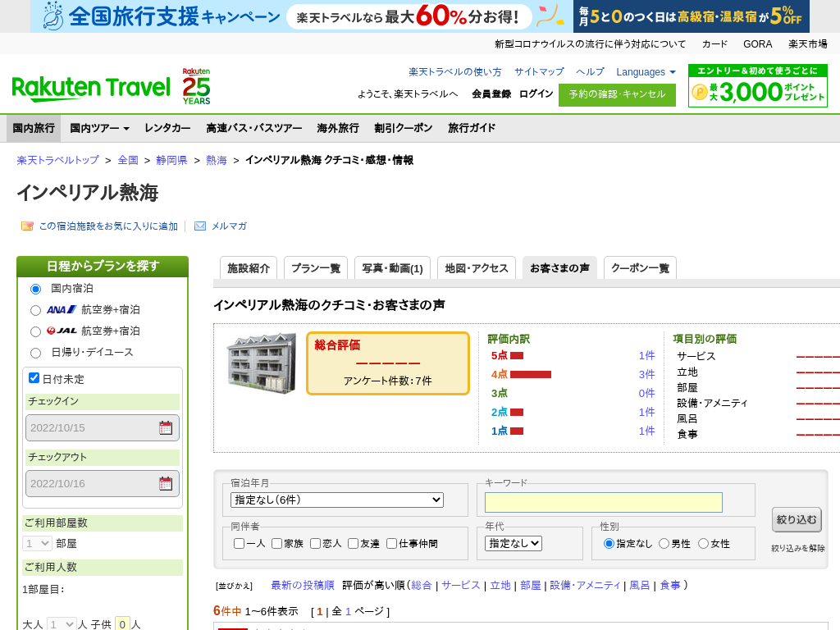Click the 絞り込みを解除 link
840x630 pixels.
[797, 548]
